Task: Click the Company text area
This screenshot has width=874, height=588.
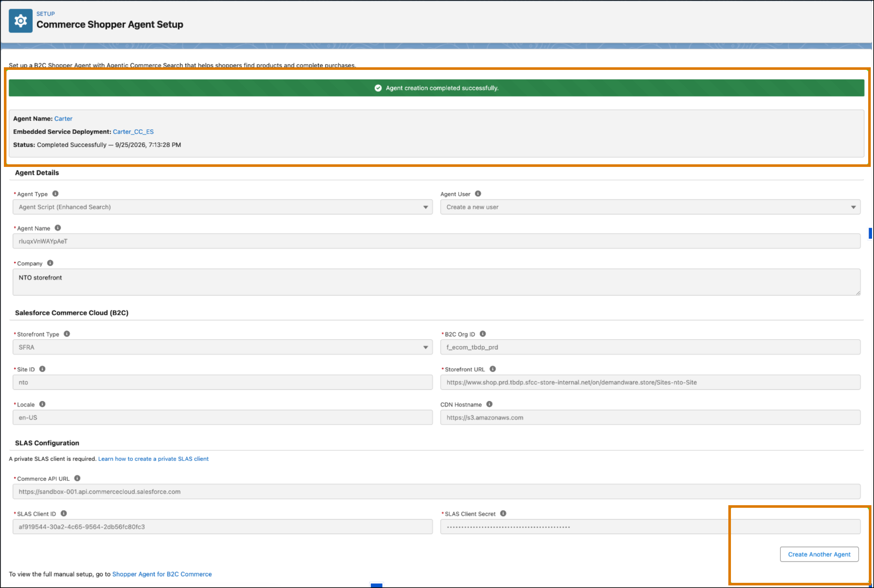Action: 436,282
